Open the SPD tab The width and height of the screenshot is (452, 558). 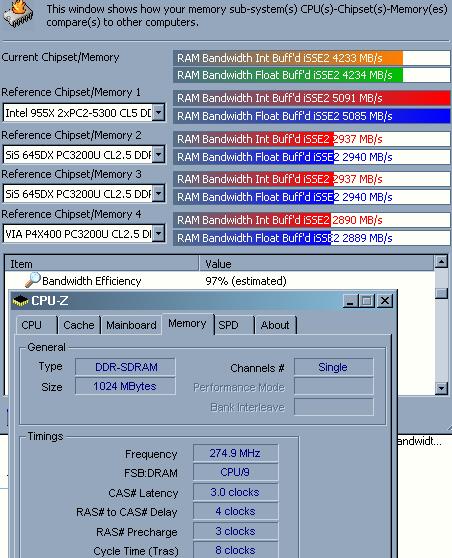coord(234,325)
